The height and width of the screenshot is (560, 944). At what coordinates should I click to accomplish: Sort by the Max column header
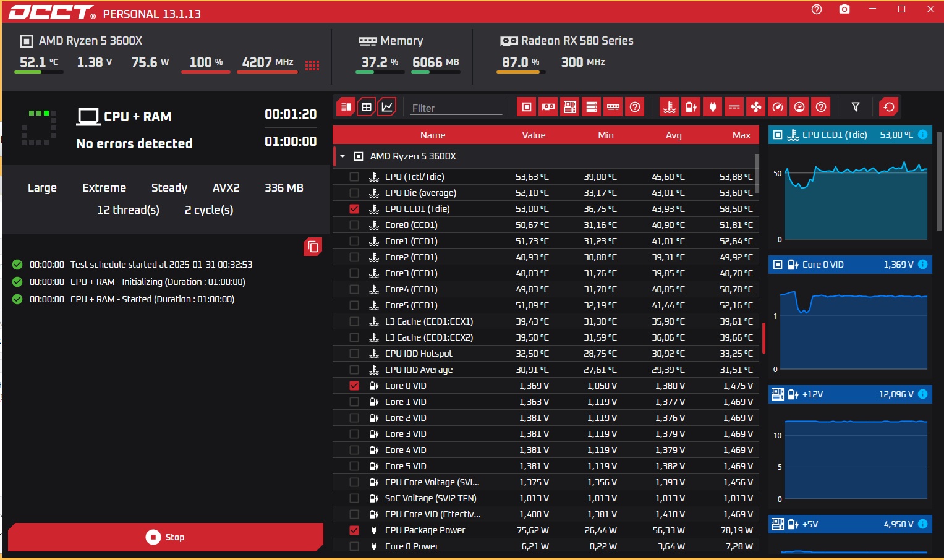click(x=741, y=135)
